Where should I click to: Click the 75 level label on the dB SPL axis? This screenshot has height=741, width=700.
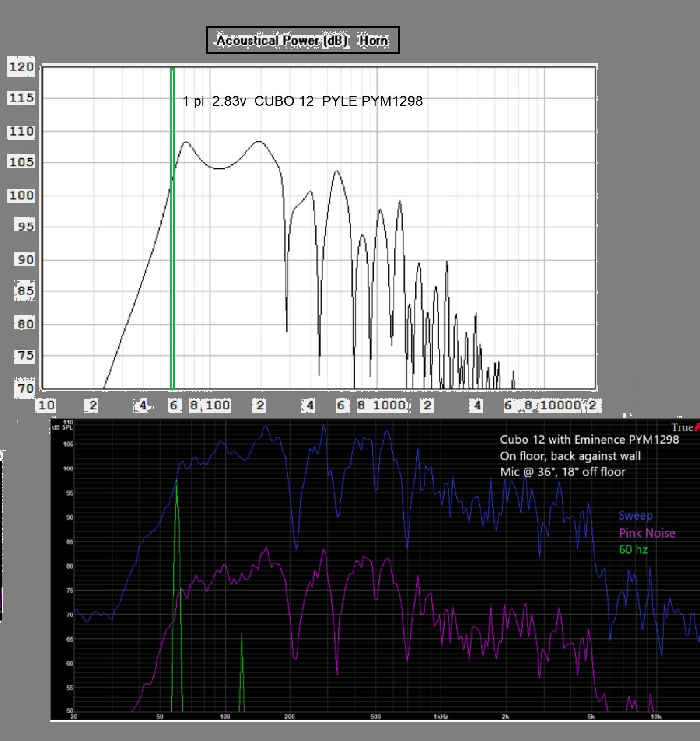click(70, 591)
